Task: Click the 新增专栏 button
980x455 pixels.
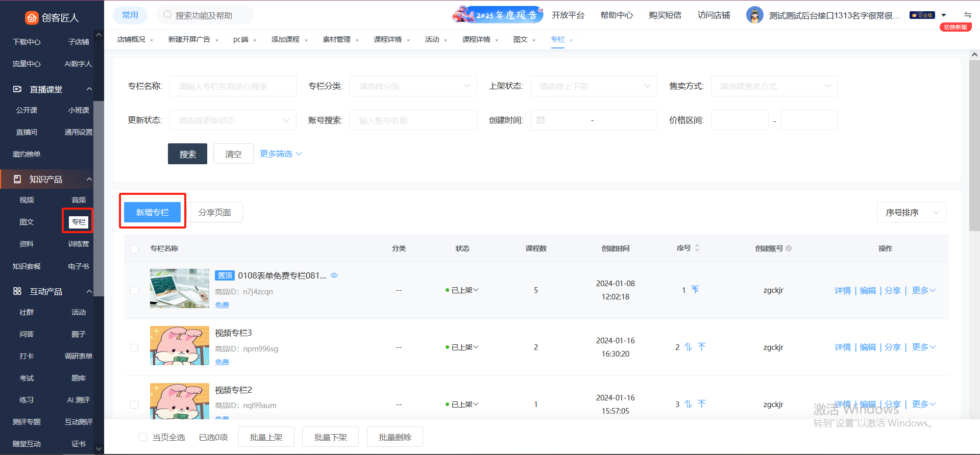Action: pos(152,212)
